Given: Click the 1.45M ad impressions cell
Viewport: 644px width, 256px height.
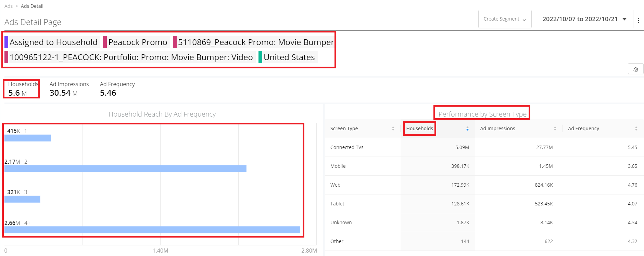Looking at the screenshot, I should [546, 166].
